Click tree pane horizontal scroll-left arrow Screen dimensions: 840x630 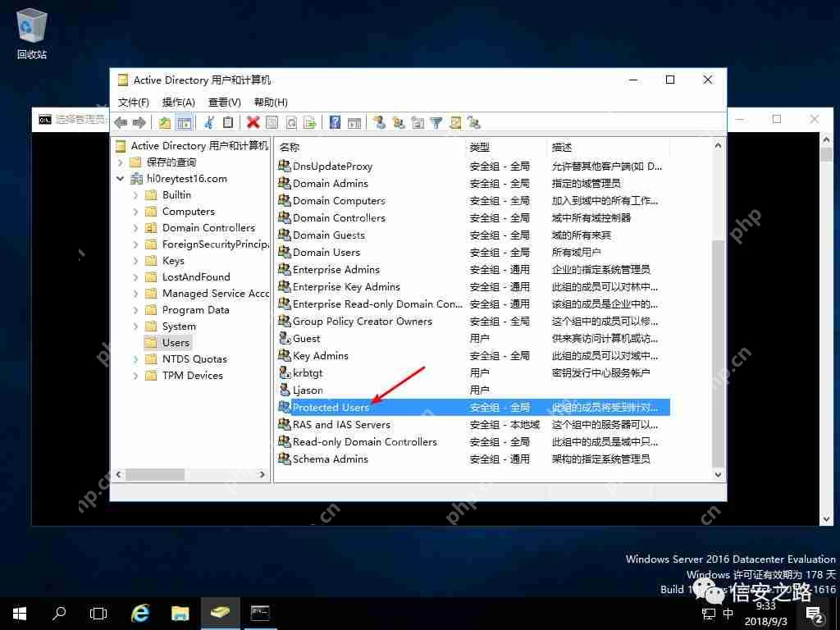(119, 475)
